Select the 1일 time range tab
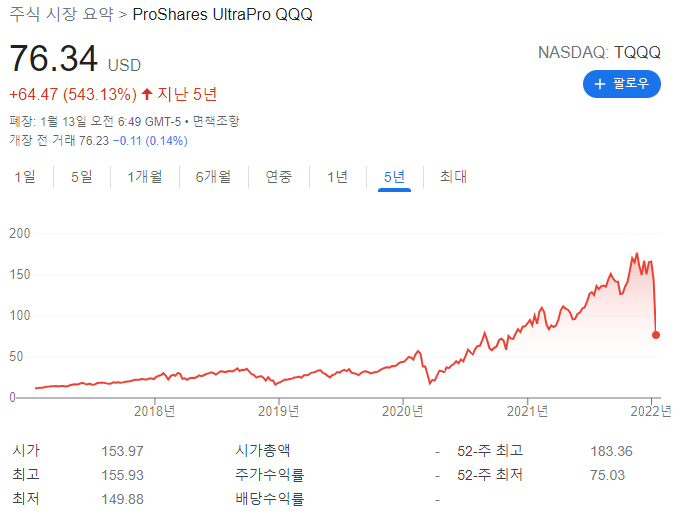690x522 pixels. click(25, 177)
